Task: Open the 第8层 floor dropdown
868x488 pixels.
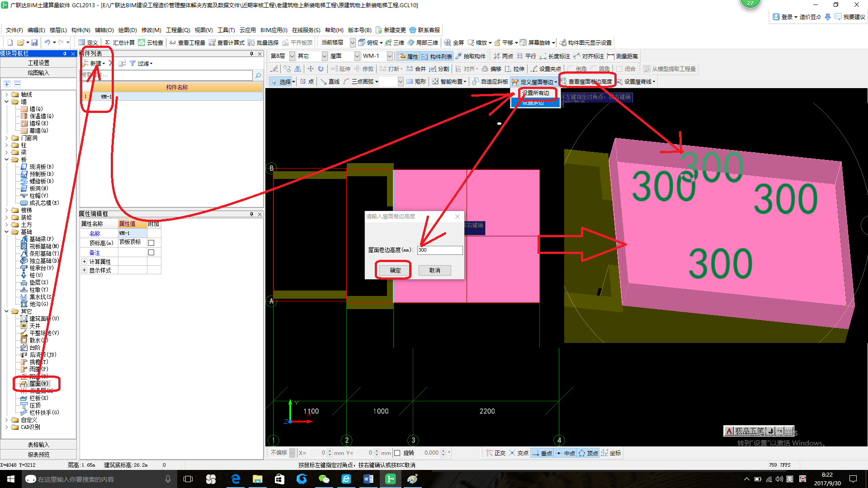Action: 292,56
